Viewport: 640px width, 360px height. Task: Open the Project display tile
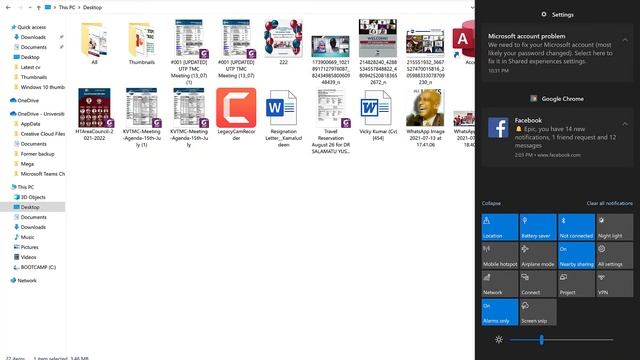coord(576,284)
